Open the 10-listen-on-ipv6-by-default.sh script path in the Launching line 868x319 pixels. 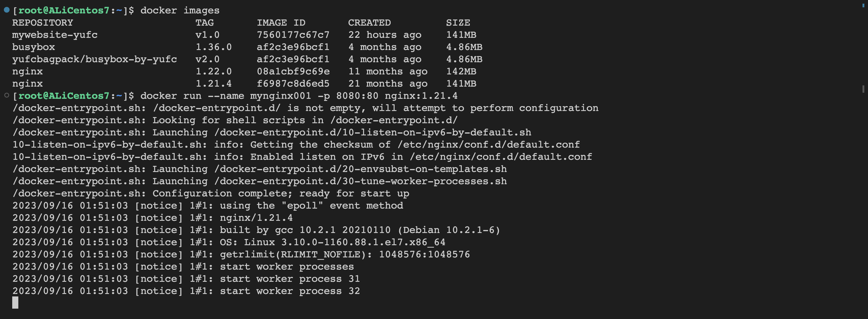point(373,133)
